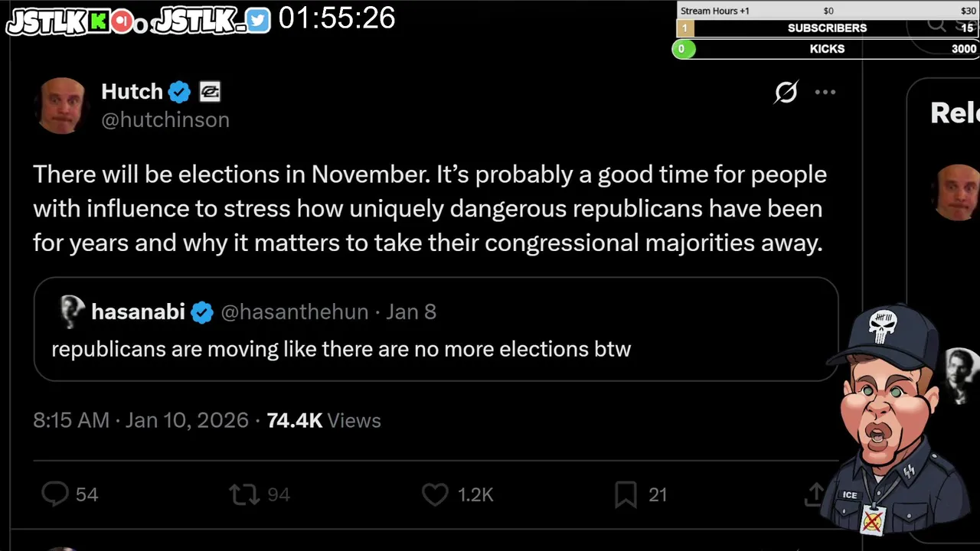
Task: Open the quoted hasanabi tweet
Action: 435,349
